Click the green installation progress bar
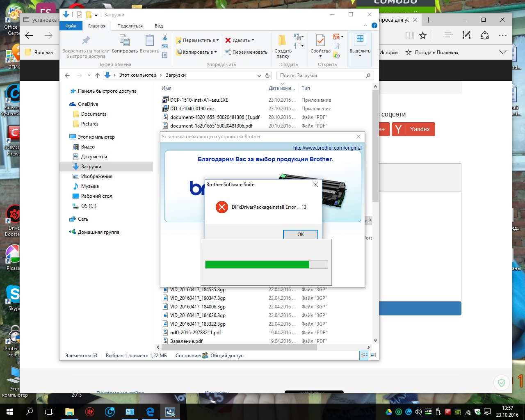Viewport: 525px width, 420px height. point(266,265)
